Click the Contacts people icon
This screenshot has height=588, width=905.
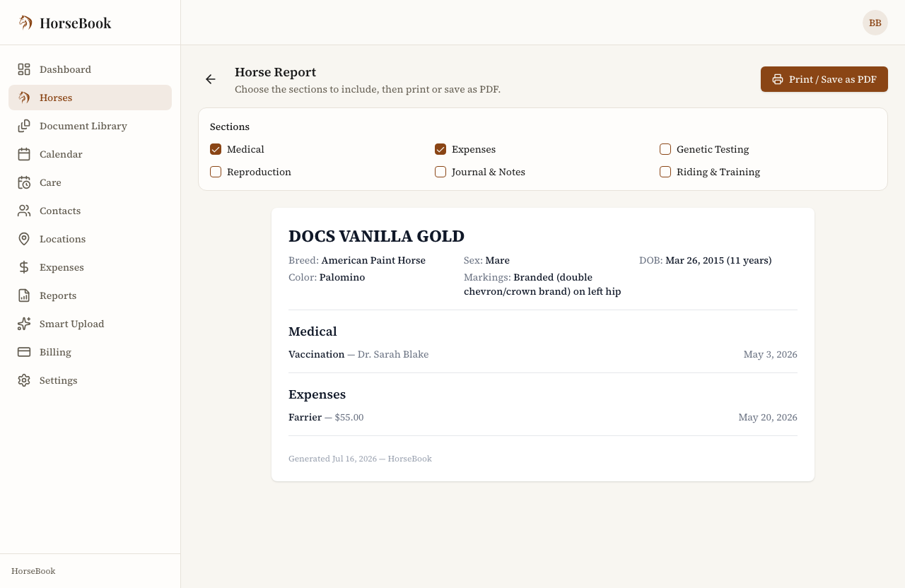click(x=24, y=211)
